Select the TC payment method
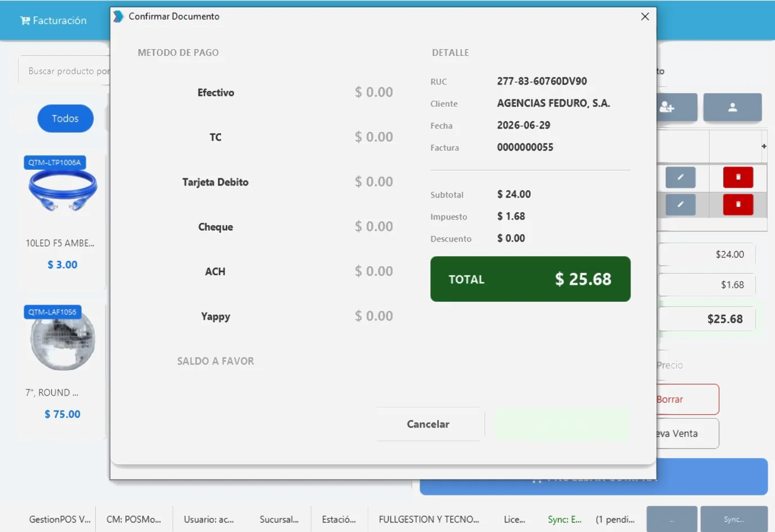775x532 pixels. click(x=215, y=137)
